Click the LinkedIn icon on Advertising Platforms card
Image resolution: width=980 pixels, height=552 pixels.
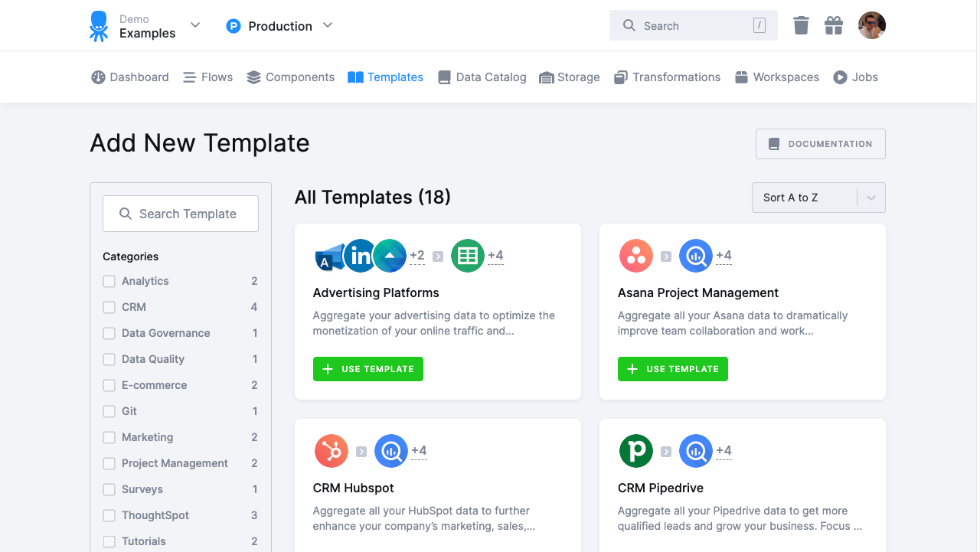click(x=360, y=256)
